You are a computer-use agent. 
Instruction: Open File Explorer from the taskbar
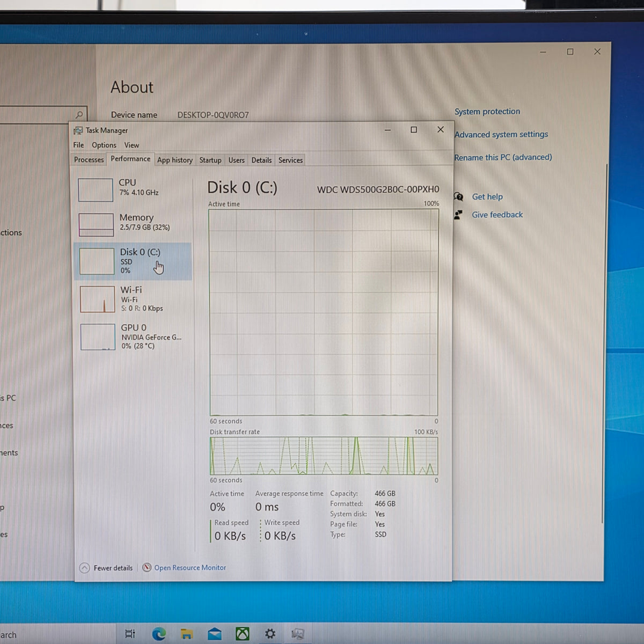[186, 634]
